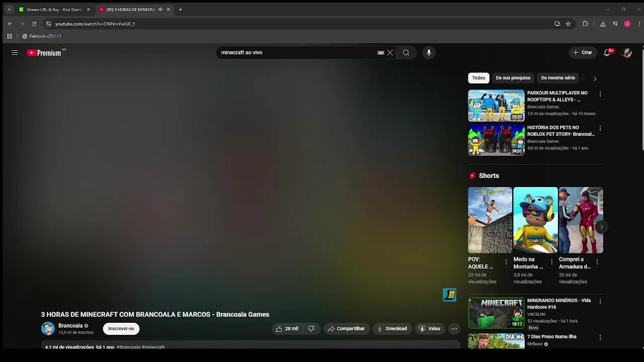Select the Todos filter chip
Screen dimensions: 644x362
coord(478,78)
